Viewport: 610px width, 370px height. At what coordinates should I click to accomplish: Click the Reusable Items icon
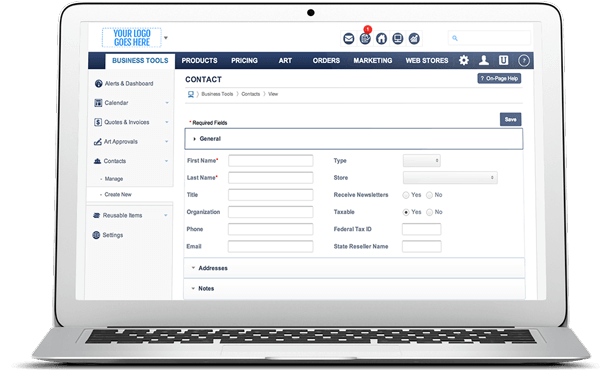tap(96, 216)
